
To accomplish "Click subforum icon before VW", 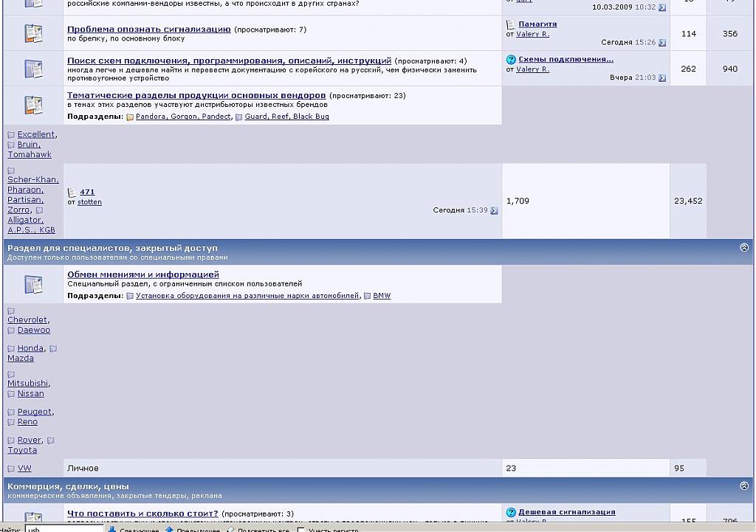I will coord(11,469).
